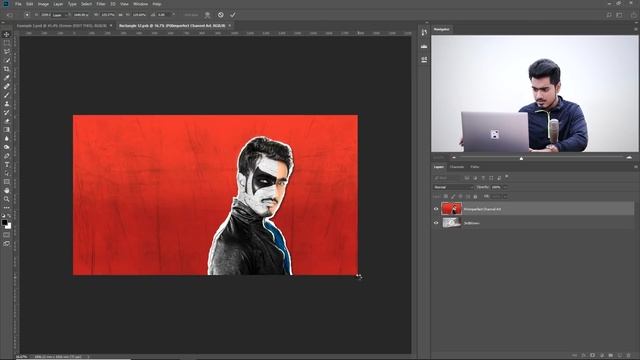This screenshot has height=360, width=640.
Task: Select the Pen tool
Action: 7,156
